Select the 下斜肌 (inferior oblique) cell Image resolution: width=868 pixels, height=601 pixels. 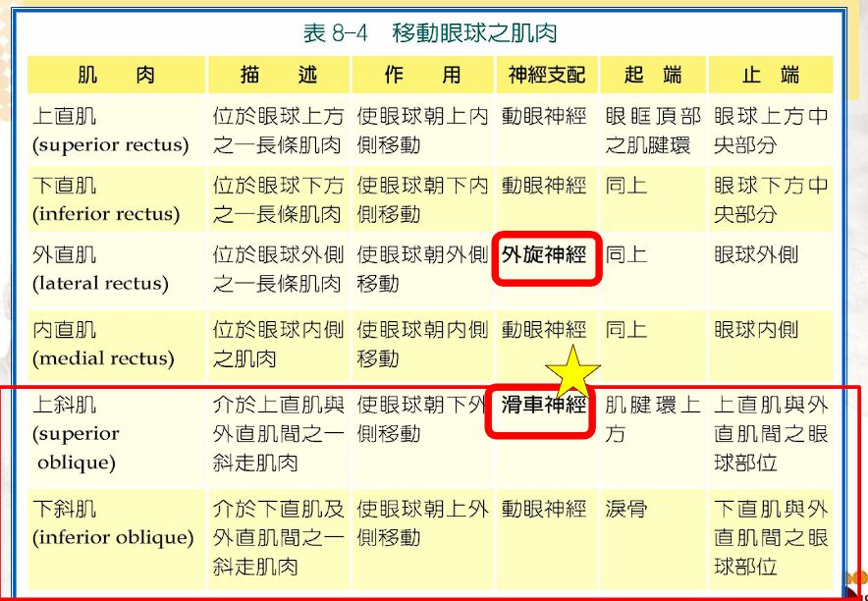point(113,523)
